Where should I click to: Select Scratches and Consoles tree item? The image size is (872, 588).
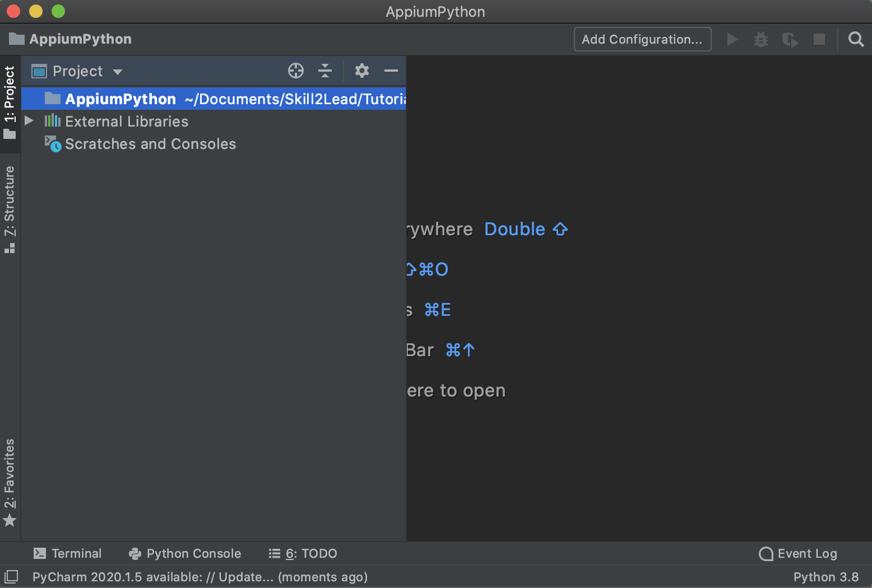[150, 144]
